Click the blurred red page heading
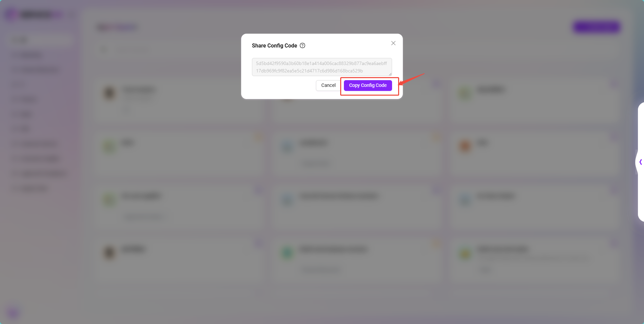 tap(117, 27)
